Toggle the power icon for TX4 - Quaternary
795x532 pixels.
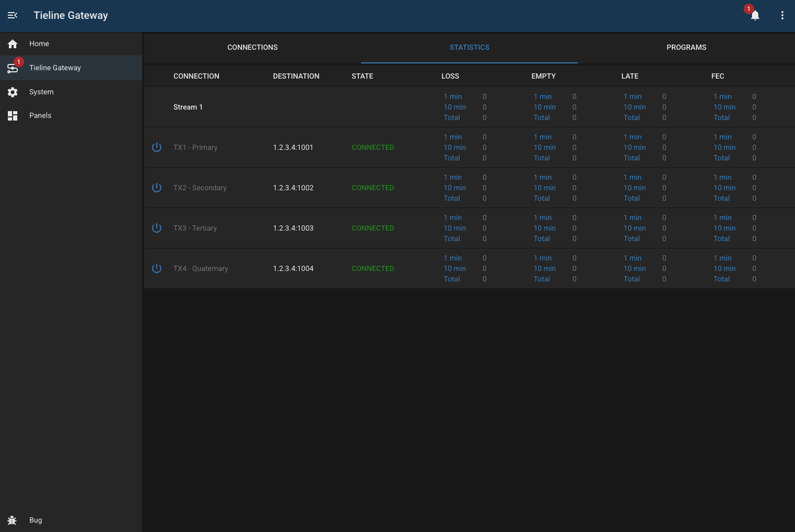tap(157, 268)
